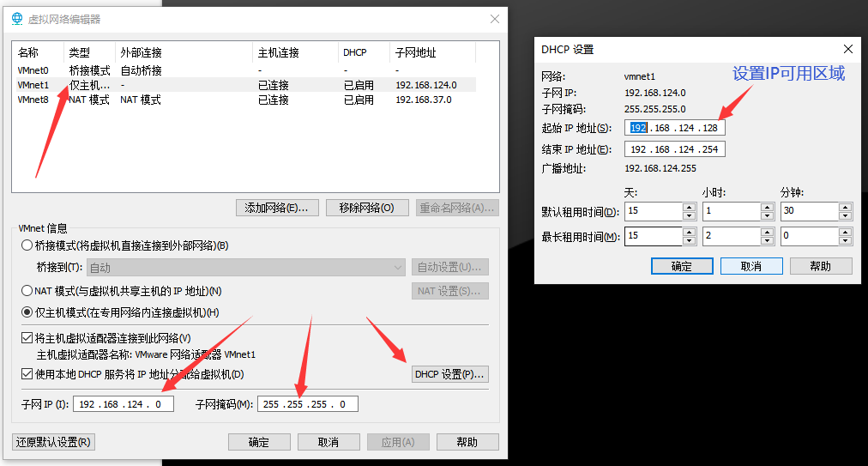Screen dimensions: 868x466
Task: Toggle 将主机虚拟适配器连接到此网络 checkbox
Action: (27, 337)
